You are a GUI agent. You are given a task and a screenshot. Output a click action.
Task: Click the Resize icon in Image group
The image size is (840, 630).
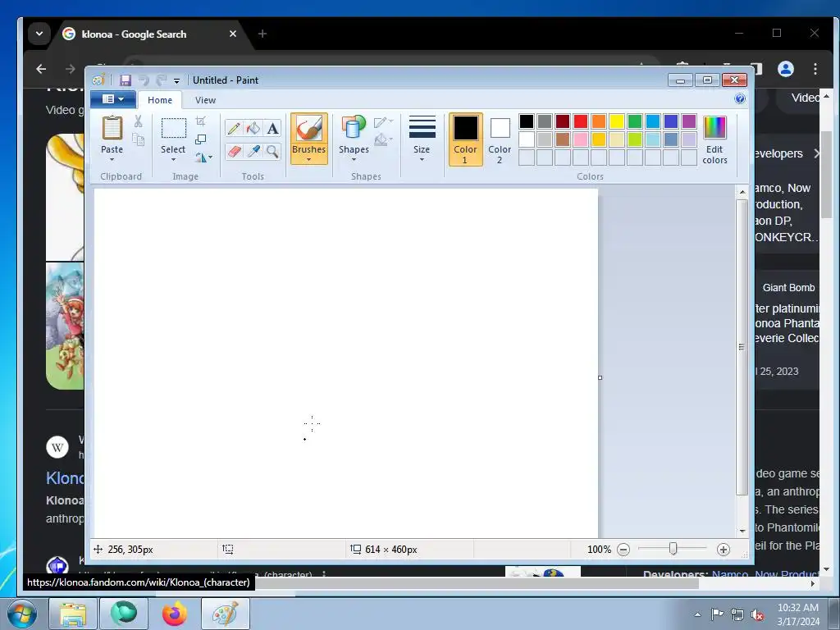click(200, 139)
